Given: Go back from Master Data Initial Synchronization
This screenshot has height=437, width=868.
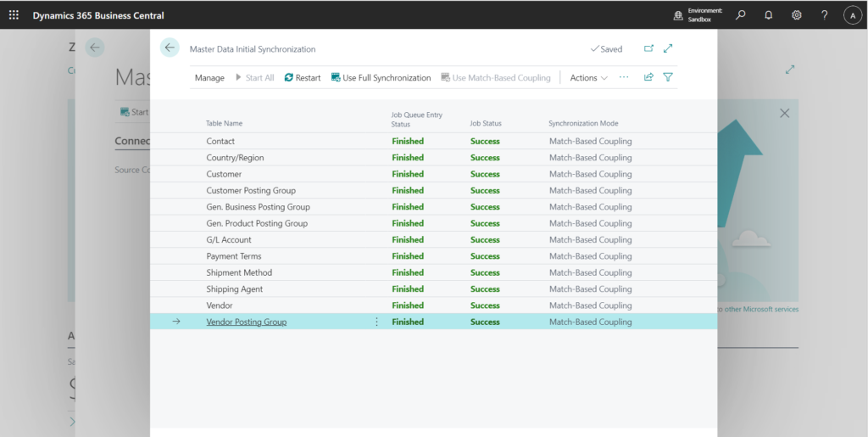Looking at the screenshot, I should click(170, 48).
